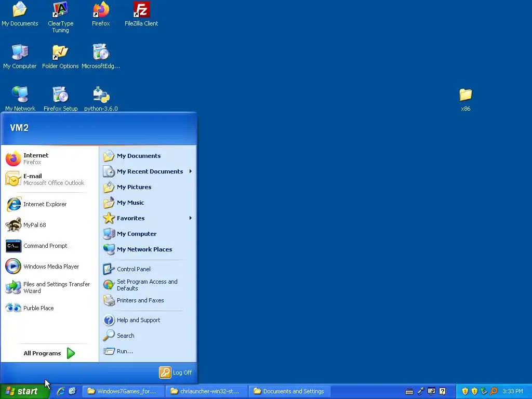This screenshot has width=532, height=399.
Task: Open on-screen keyboard icon in taskbar
Action: tap(409, 392)
